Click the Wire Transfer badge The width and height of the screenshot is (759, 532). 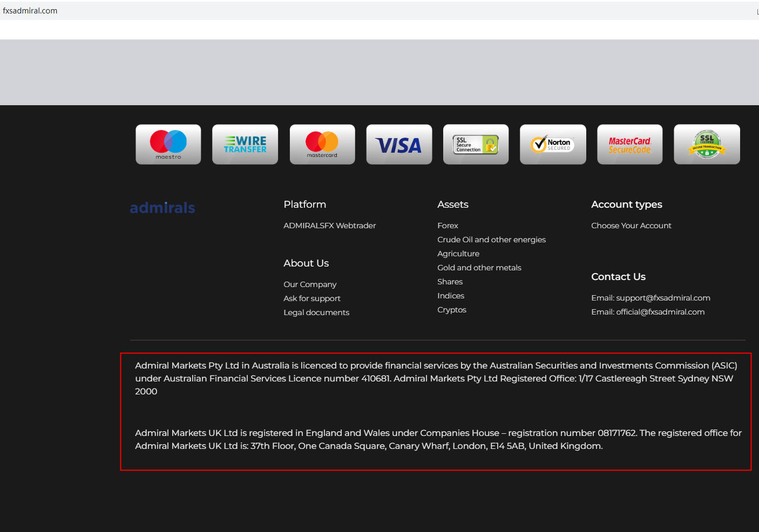point(245,145)
